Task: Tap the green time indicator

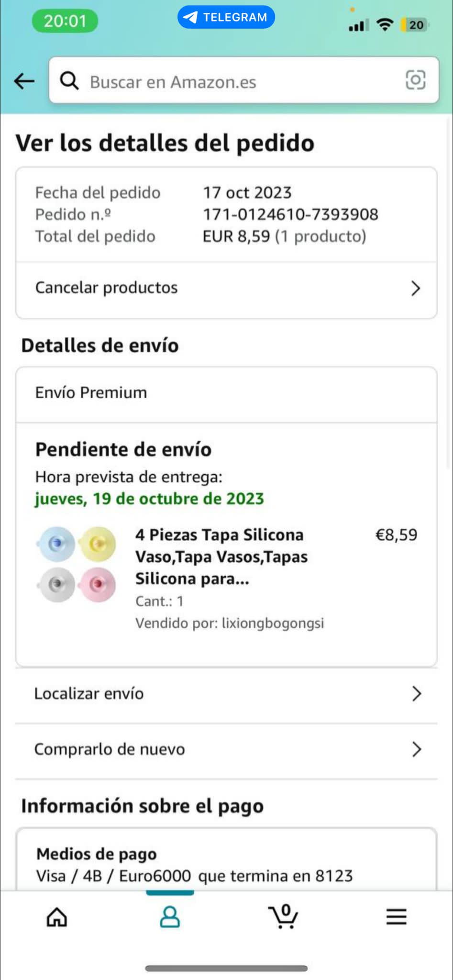Action: 65,21
